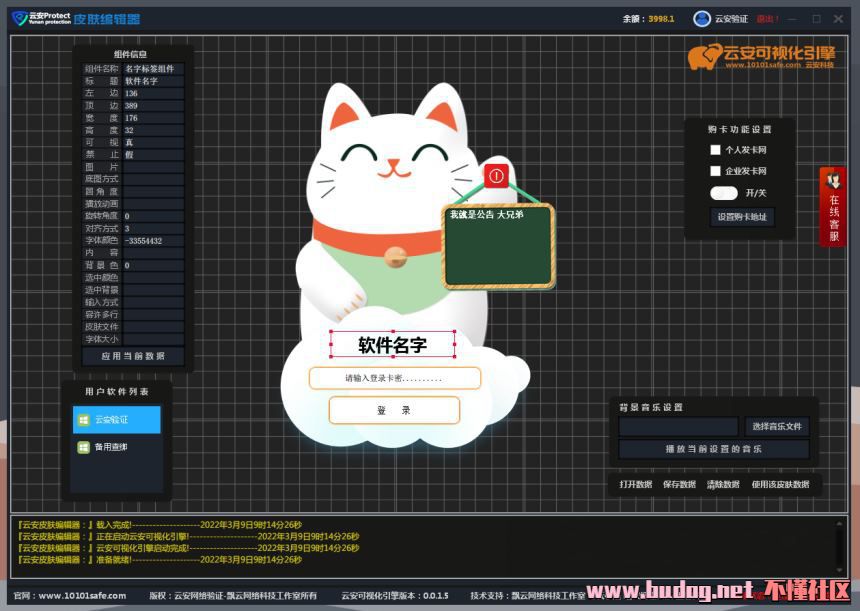Click the 云安可视化引擎版本：0.0.1.5 status text

(x=395, y=596)
